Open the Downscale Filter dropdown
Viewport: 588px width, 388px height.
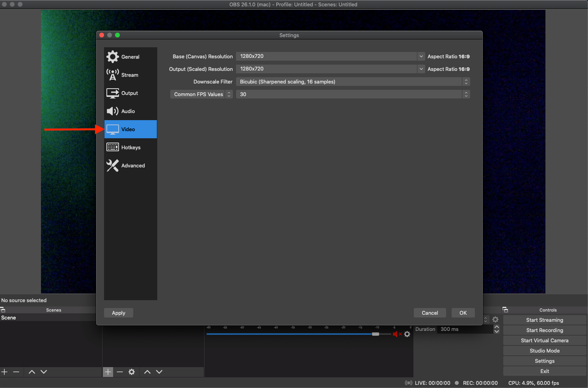pos(353,82)
